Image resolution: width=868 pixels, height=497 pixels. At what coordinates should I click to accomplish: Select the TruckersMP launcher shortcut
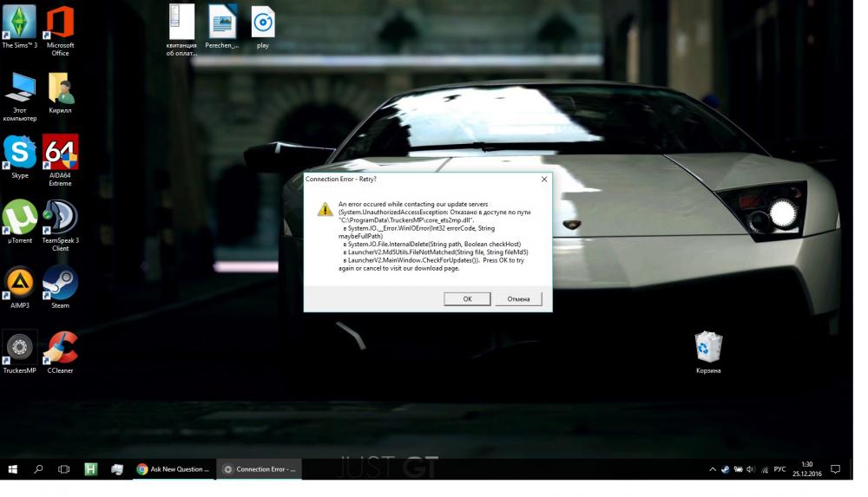pyautogui.click(x=20, y=347)
